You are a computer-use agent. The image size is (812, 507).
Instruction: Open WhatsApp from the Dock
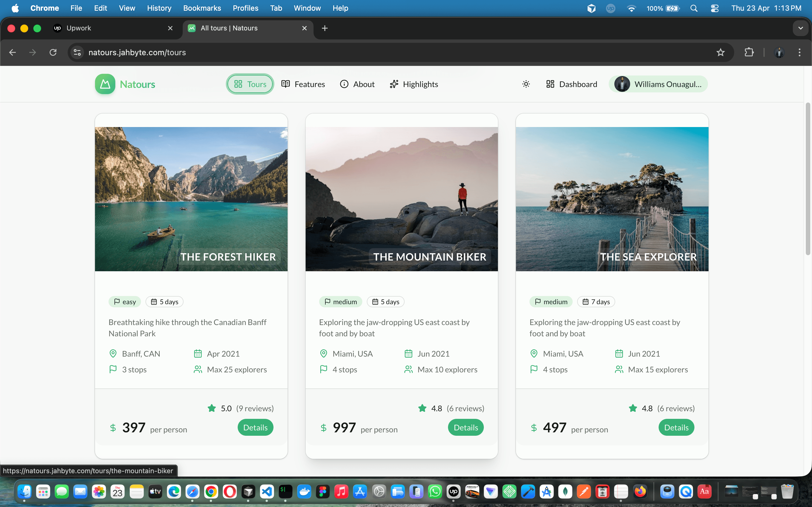435,491
